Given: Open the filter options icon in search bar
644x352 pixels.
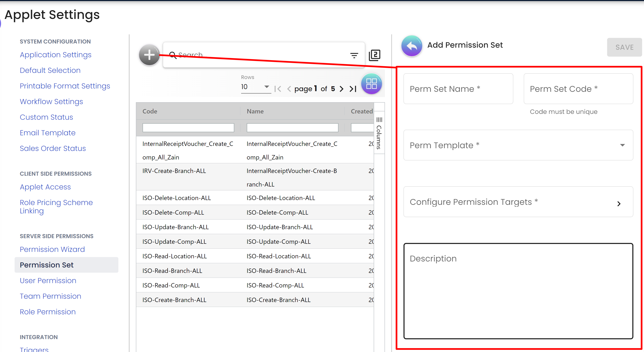Looking at the screenshot, I should (x=354, y=55).
